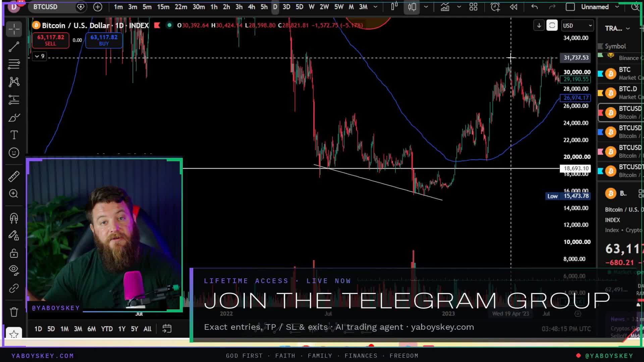The width and height of the screenshot is (644, 362).
Task: Open the emoji and icons tool
Action: pos(14,153)
